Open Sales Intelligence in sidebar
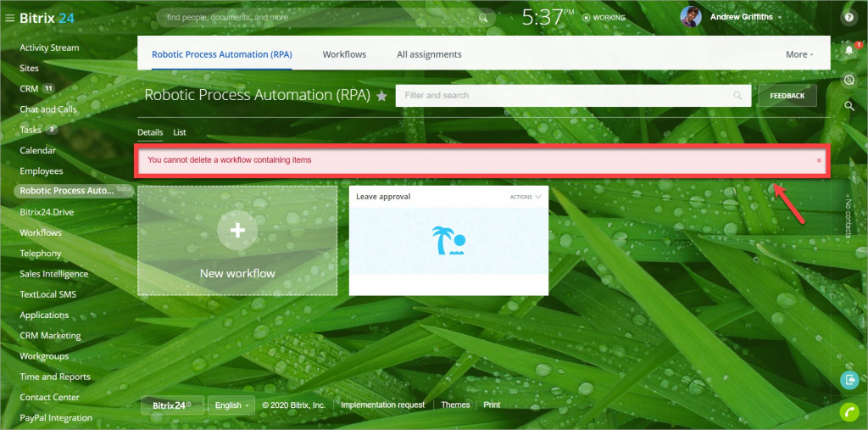 (53, 274)
